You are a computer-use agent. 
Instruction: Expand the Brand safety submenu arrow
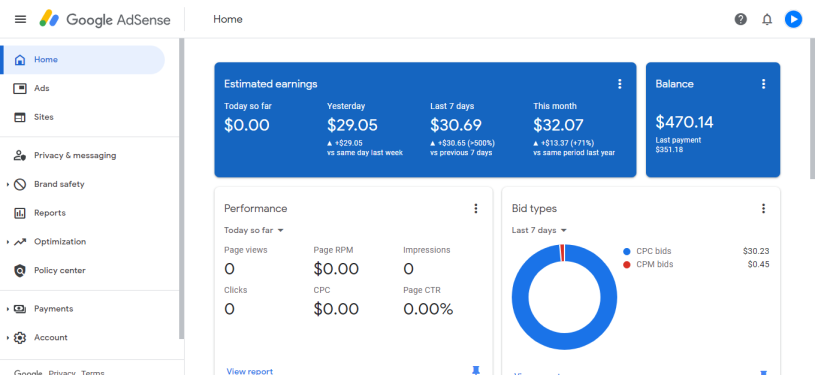pyautogui.click(x=8, y=185)
